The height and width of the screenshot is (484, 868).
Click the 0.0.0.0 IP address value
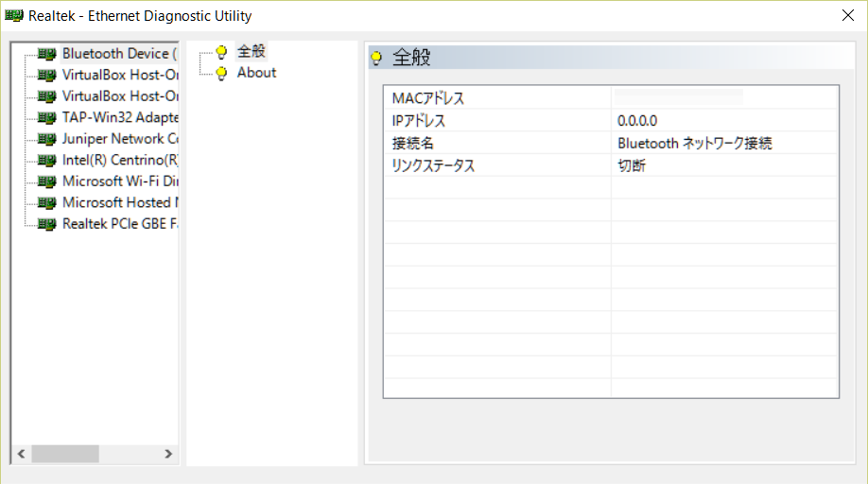pos(637,121)
